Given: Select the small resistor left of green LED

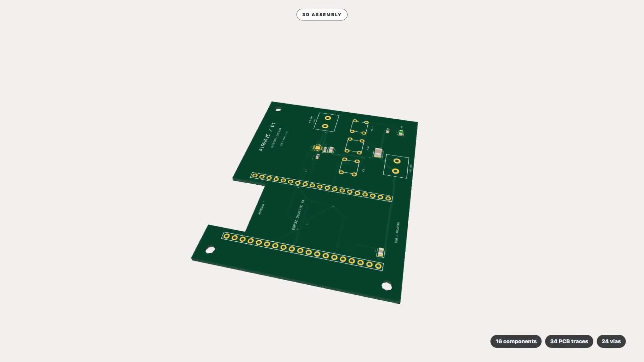Looking at the screenshot, I should click(388, 131).
